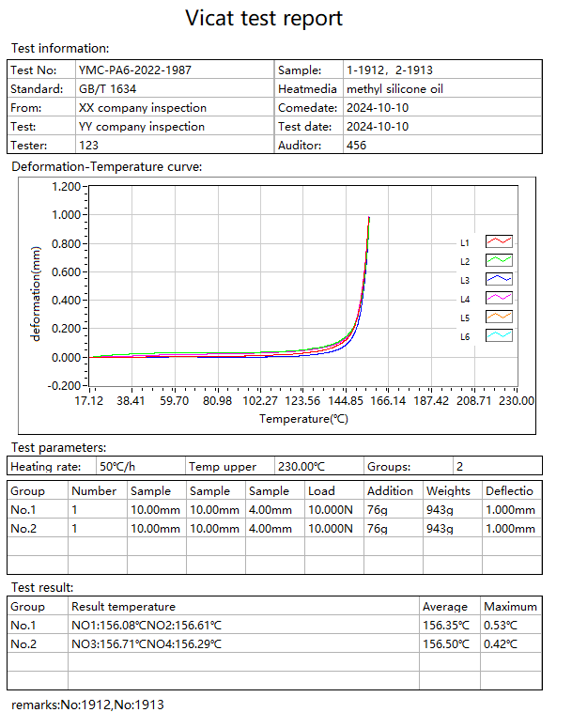Click the Load column header
572x728 pixels.
pos(321,491)
